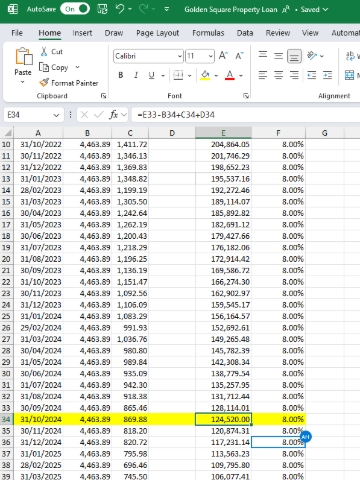The width and height of the screenshot is (360, 480).
Task: Decrease the indent
Action: point(312,75)
